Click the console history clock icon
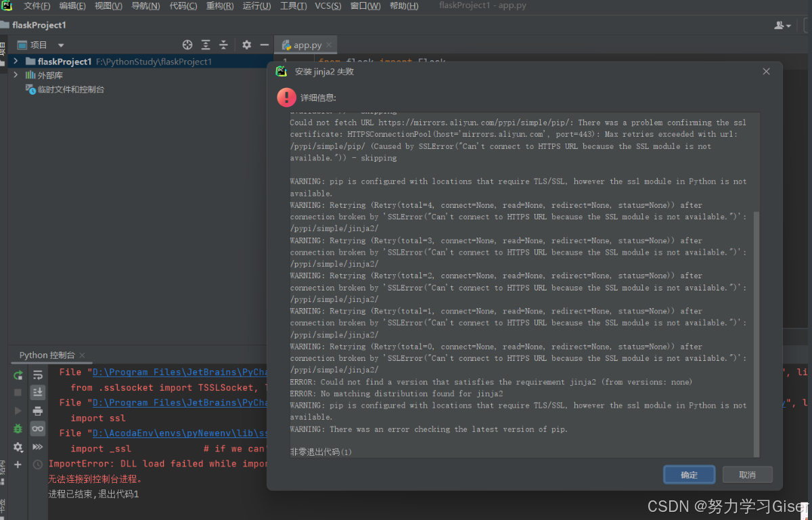 point(38,464)
